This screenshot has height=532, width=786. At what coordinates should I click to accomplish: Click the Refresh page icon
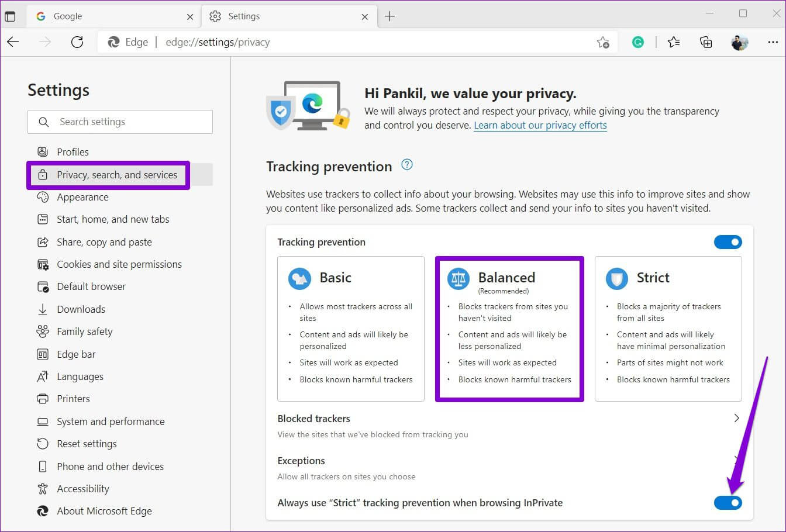[x=77, y=42]
